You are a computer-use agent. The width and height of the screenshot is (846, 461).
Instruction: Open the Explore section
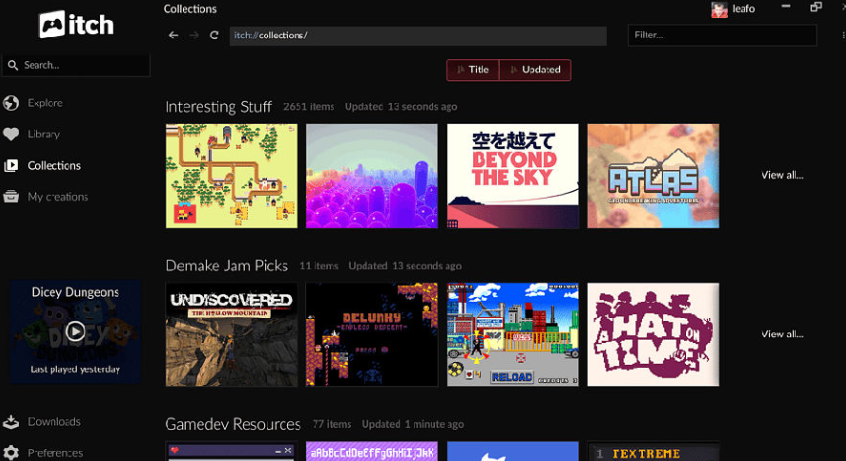tap(45, 103)
